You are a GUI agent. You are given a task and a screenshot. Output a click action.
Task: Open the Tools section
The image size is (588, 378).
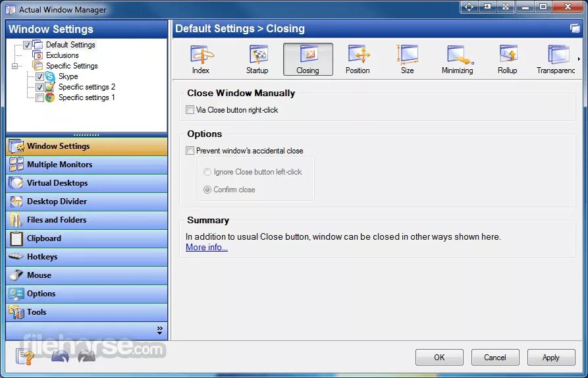pos(87,312)
